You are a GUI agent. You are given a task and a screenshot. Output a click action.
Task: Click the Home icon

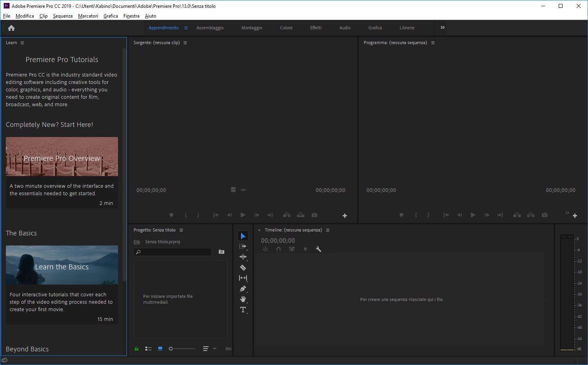click(x=11, y=28)
